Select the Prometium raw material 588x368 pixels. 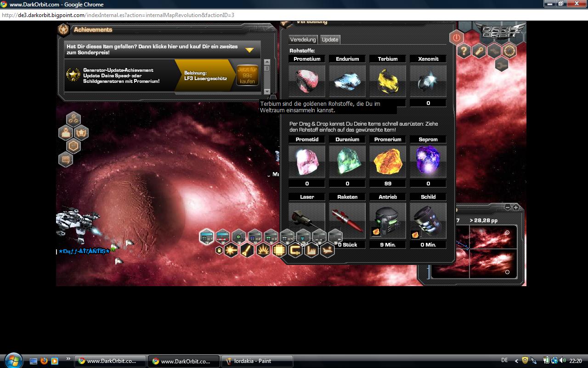[x=307, y=81]
